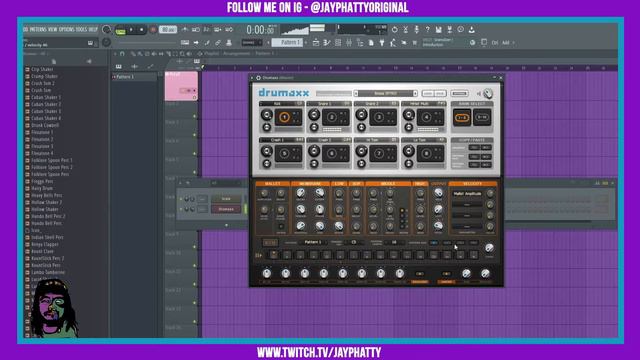Screen dimensions: 640x360
Task: Click the microphone icon in top toolbar
Action: click(x=416, y=29)
